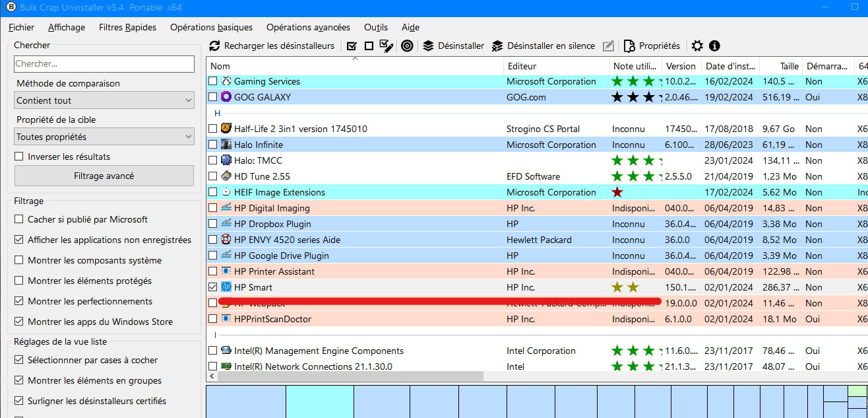Sort list by Nom column header
This screenshot has height=418, width=868.
[x=355, y=66]
